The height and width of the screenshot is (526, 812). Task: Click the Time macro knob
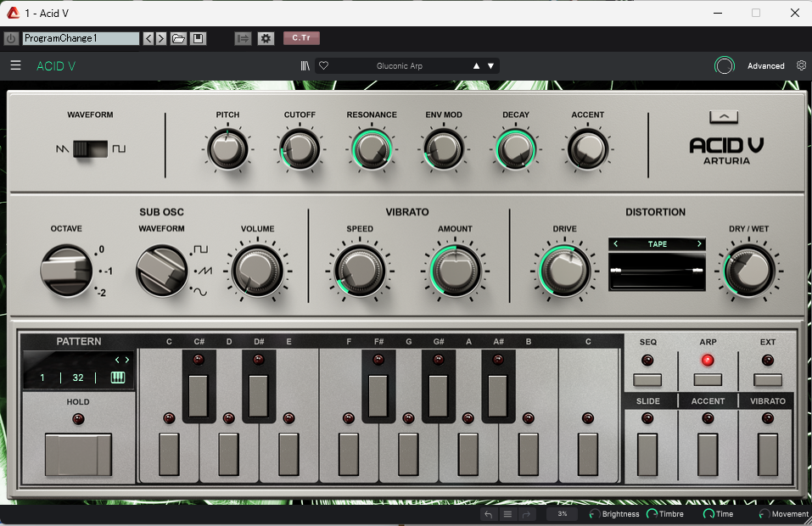[708, 514]
